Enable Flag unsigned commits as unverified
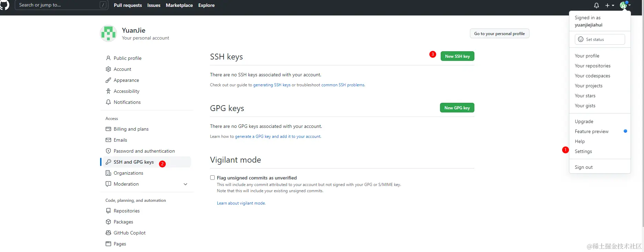This screenshot has height=252, width=644. (212, 178)
